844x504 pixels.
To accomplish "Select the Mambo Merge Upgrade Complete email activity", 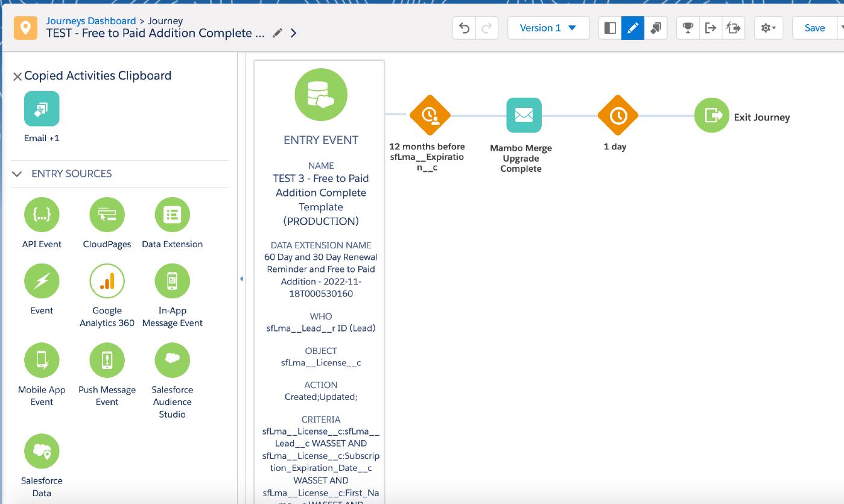I will point(524,115).
